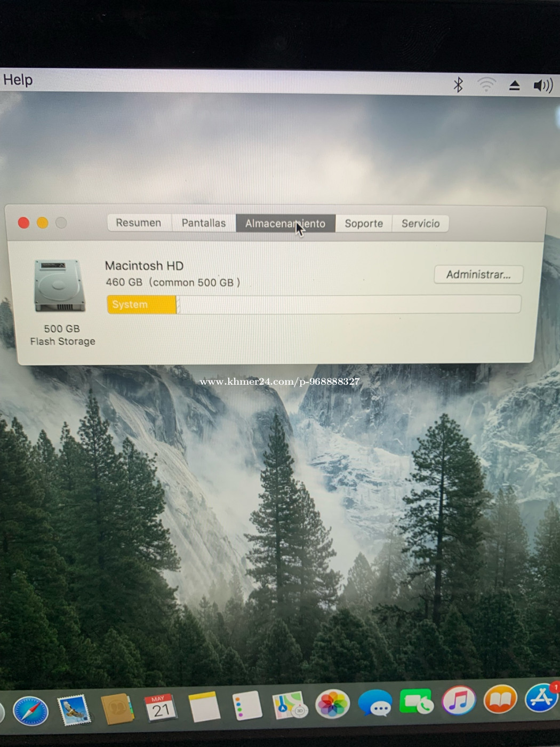Open FaceTime from the Dock
The height and width of the screenshot is (747, 560).
pos(417,702)
